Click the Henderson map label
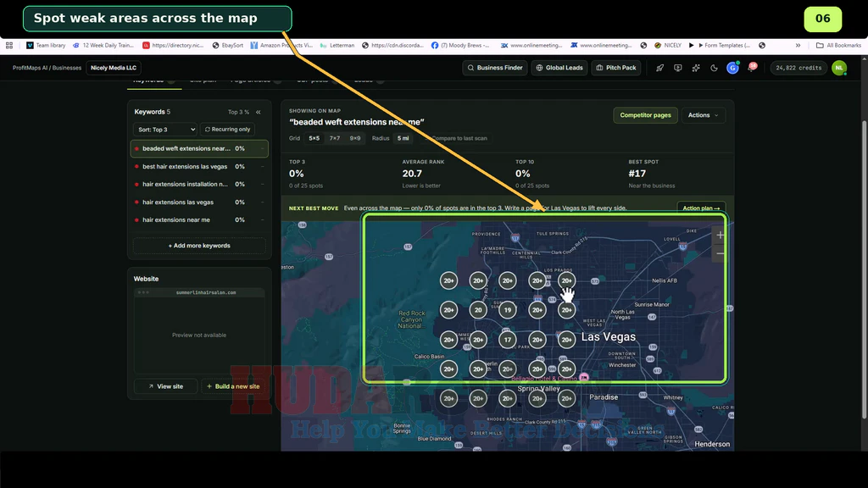Image resolution: width=868 pixels, height=488 pixels. coord(712,444)
